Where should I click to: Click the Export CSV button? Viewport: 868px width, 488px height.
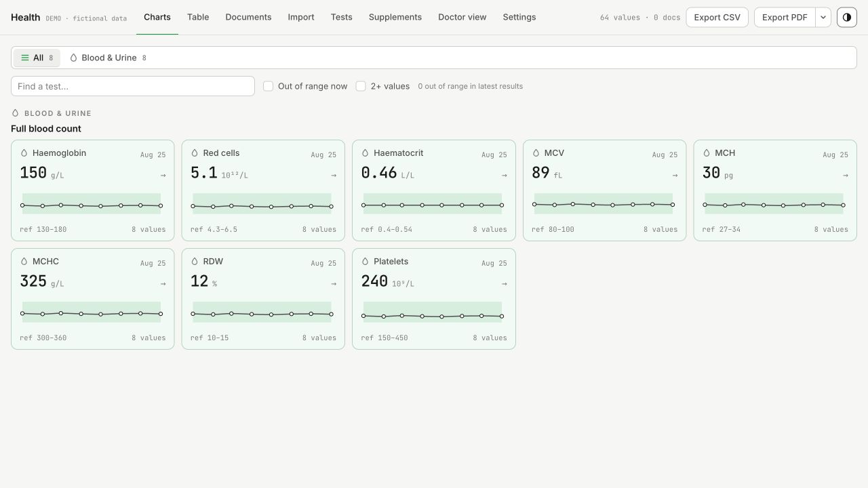pos(717,17)
